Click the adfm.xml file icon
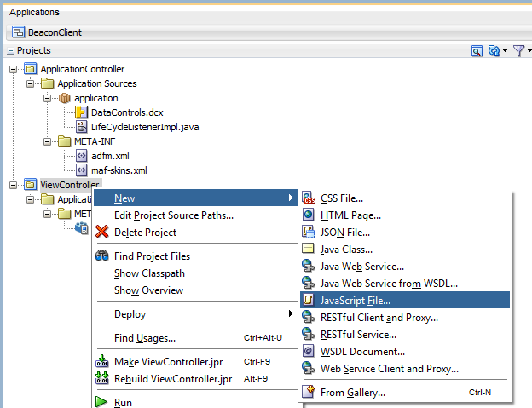Viewport: 532px width, 408px height. pyautogui.click(x=81, y=156)
